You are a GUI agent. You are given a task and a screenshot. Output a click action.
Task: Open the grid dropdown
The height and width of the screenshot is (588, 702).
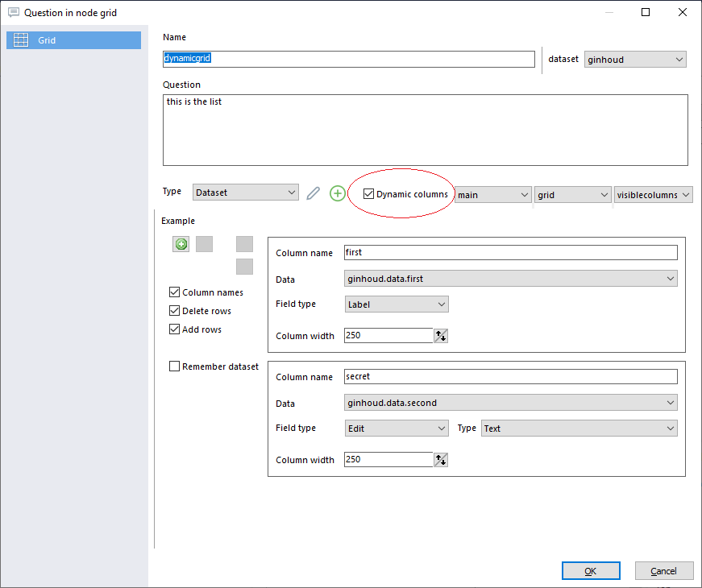[x=572, y=195]
